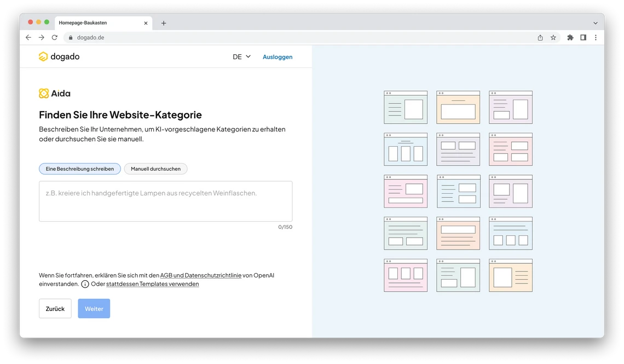Click the Weiter button
The height and width of the screenshot is (364, 624).
click(x=94, y=308)
